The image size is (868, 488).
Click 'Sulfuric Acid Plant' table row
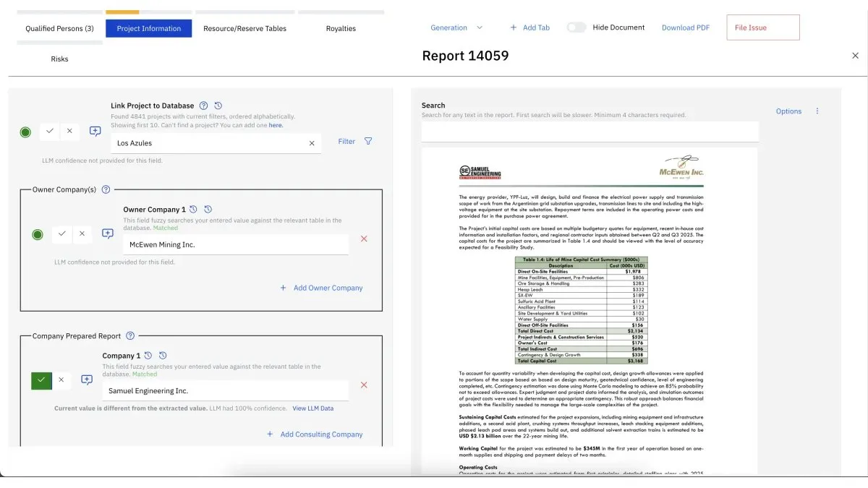[581, 301]
